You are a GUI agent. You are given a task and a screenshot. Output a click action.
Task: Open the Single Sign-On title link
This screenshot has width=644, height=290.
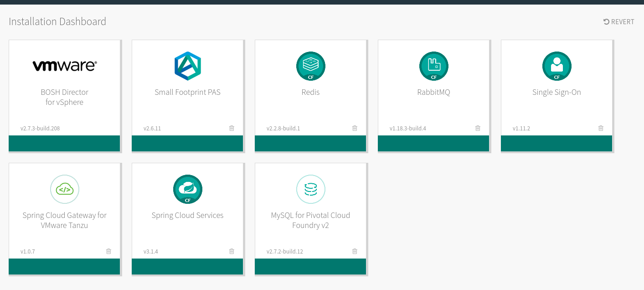556,92
